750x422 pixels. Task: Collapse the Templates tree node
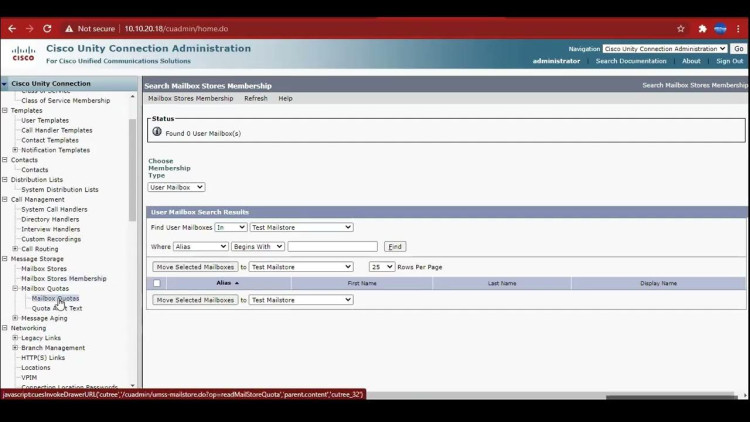click(x=5, y=111)
